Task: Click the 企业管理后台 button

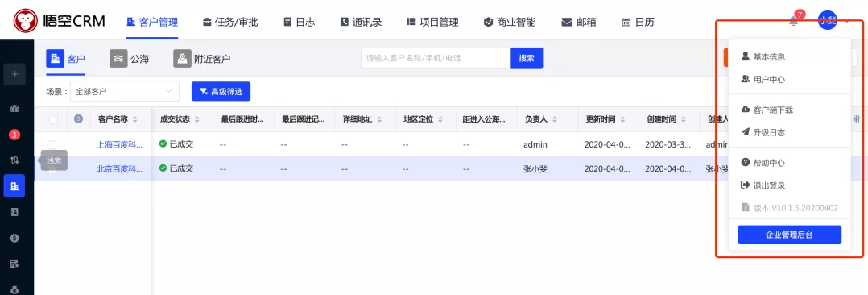Action: 789,235
